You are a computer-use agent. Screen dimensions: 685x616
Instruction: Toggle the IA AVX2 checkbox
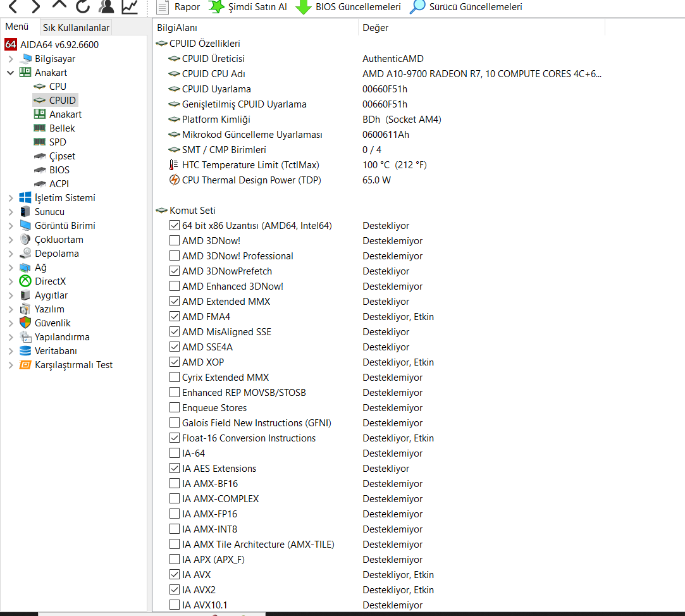(x=175, y=590)
